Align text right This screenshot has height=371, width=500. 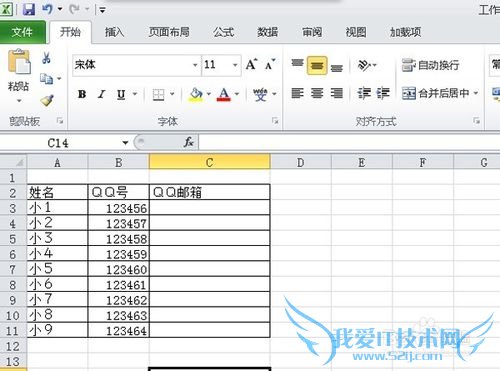click(x=337, y=93)
